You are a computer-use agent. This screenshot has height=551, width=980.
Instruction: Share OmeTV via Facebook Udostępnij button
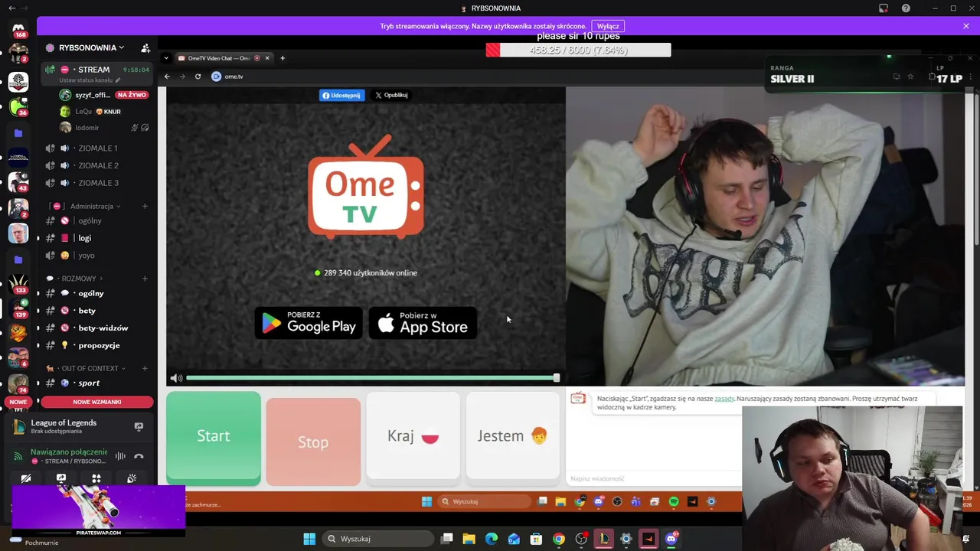tap(341, 95)
